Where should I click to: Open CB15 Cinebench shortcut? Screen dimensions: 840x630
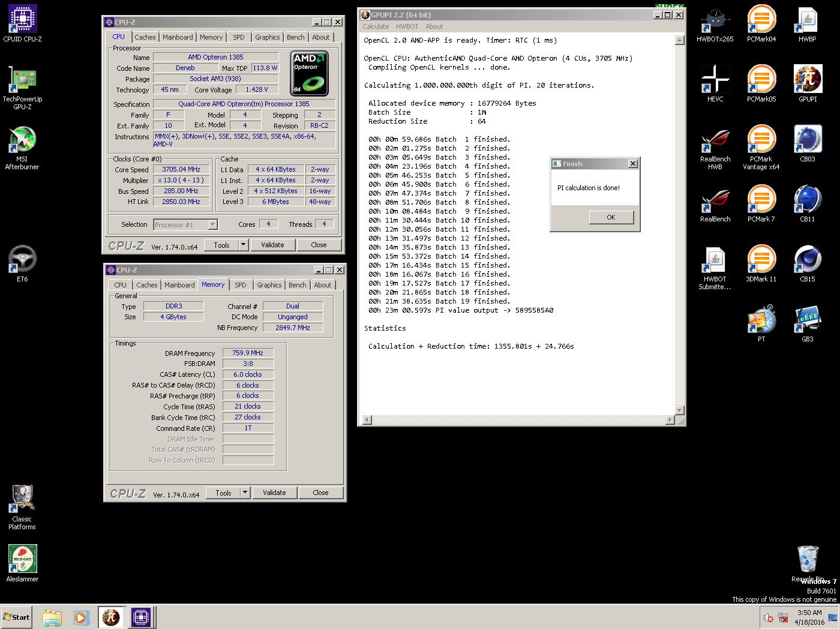coord(808,264)
